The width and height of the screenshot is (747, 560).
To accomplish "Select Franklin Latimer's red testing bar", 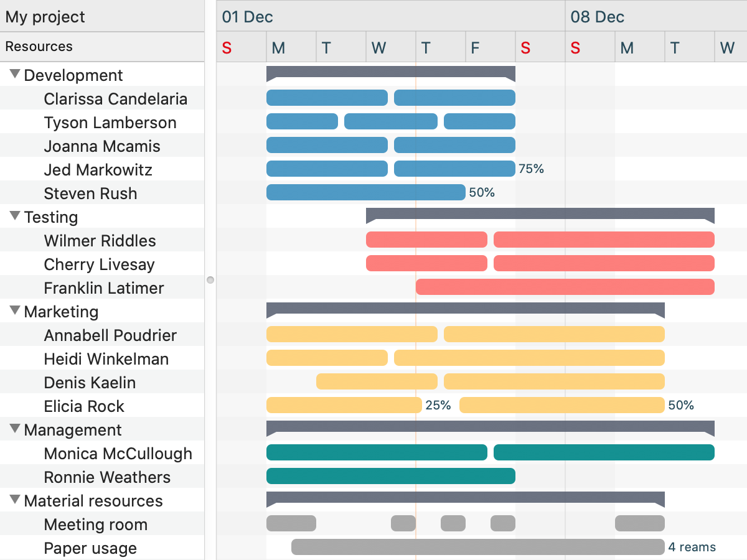I will (x=565, y=287).
